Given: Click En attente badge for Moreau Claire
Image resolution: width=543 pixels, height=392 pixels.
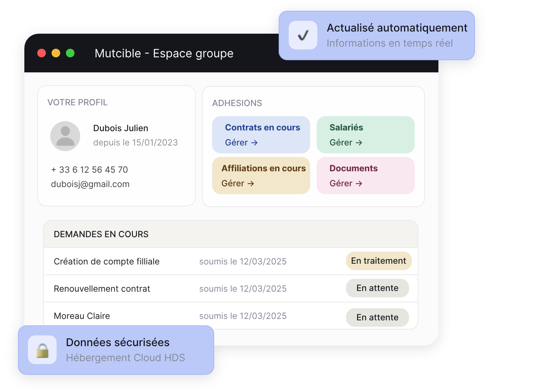Looking at the screenshot, I should 377,317.
